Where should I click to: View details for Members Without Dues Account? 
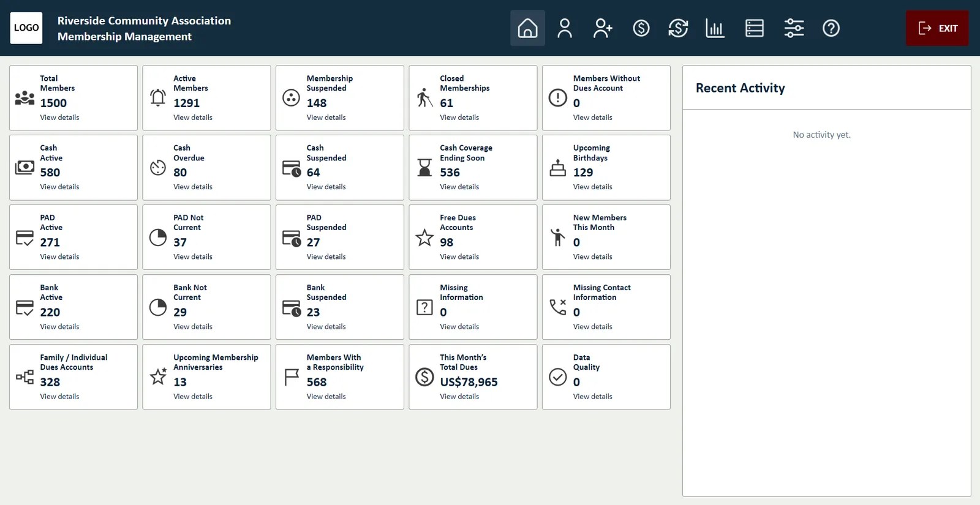point(592,118)
